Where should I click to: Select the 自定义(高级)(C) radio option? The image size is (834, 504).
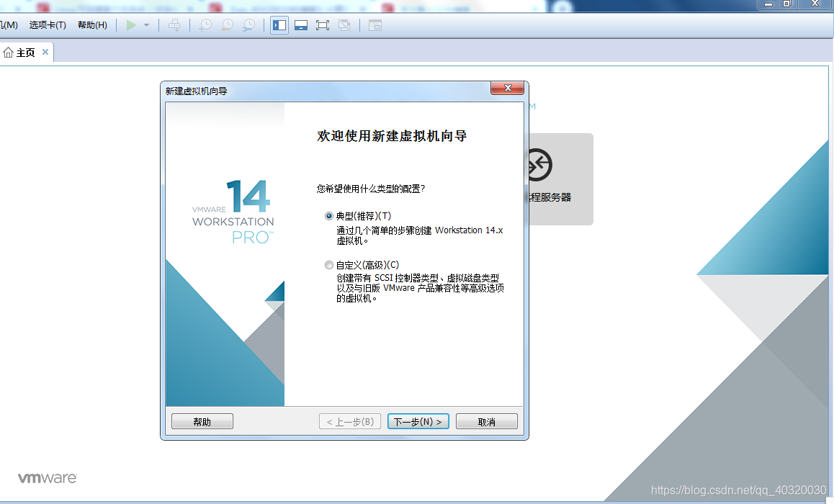tap(328, 265)
